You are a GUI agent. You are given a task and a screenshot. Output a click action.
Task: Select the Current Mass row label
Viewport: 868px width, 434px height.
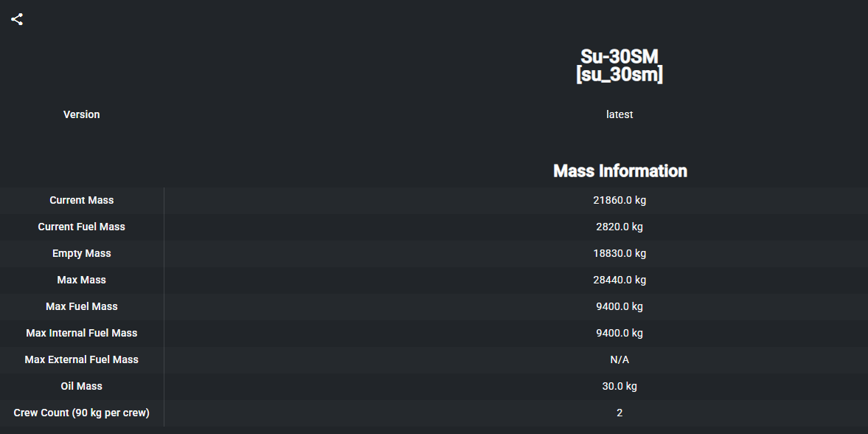point(81,200)
